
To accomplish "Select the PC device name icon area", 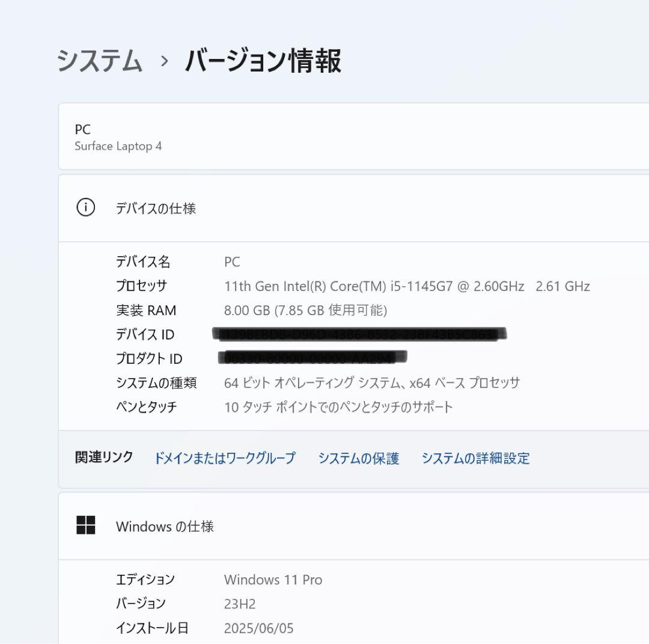I will (x=83, y=129).
